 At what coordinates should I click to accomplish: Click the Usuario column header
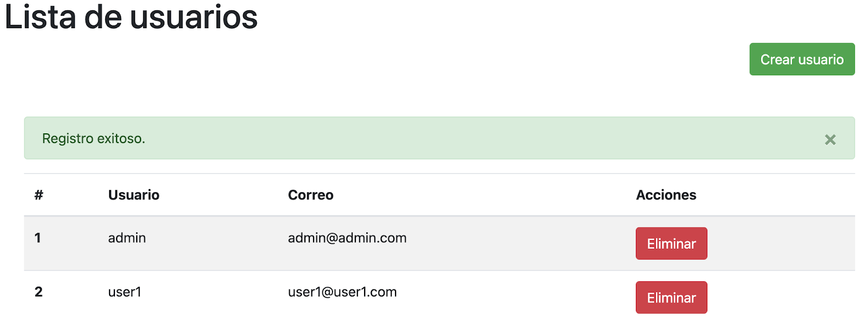click(x=133, y=195)
